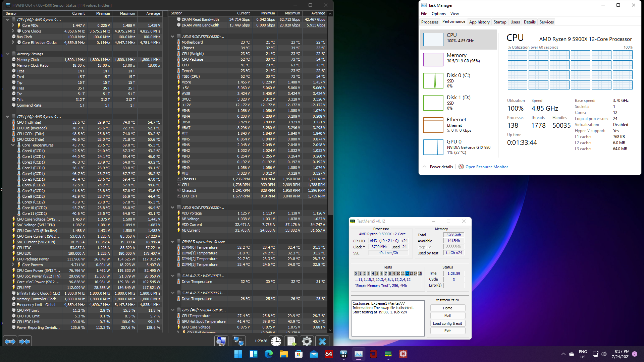This screenshot has height=362, width=644.
Task: Switch to Task Manager taskbar icon
Action: tap(359, 354)
